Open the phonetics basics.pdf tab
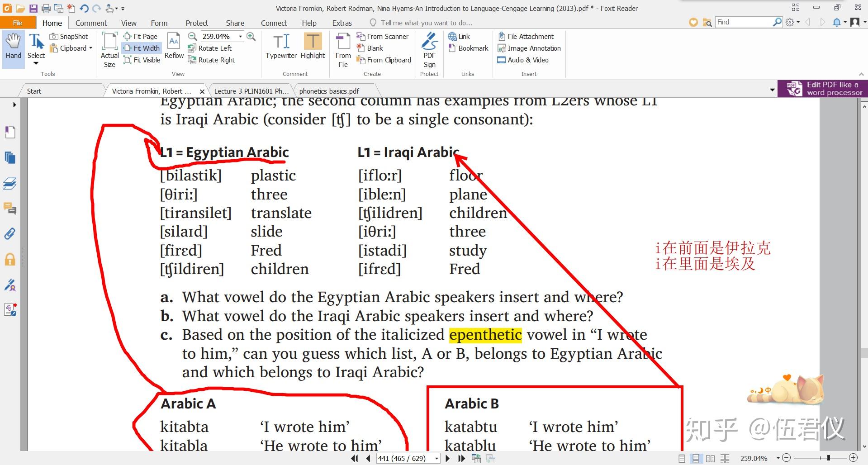This screenshot has width=868, height=465. pyautogui.click(x=329, y=91)
